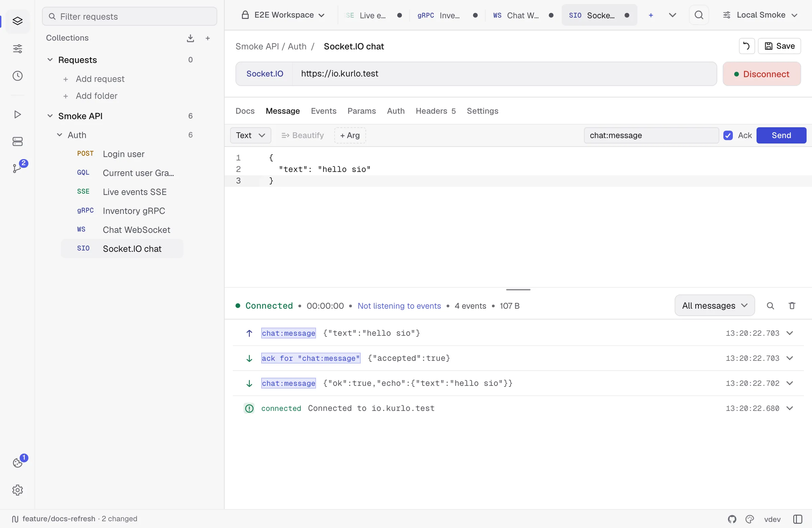Click the Filter requests search field
Screen dimensions: 812x528
(130, 16)
